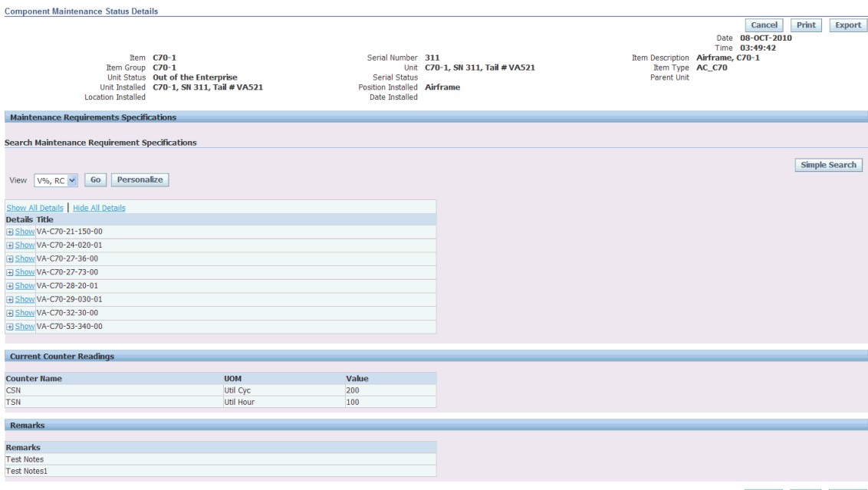Click the date value 08-OCT-2010
The width and height of the screenshot is (868, 490).
click(x=766, y=38)
